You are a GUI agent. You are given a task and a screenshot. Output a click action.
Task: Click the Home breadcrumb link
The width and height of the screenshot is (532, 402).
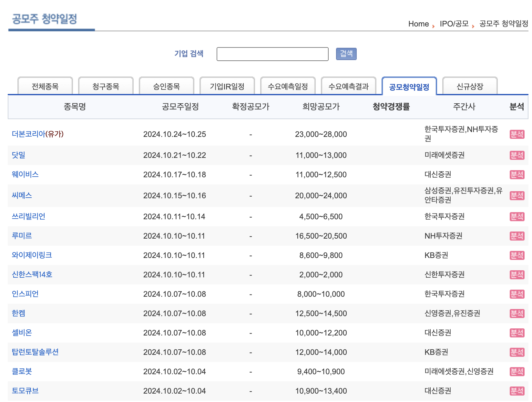tap(419, 24)
